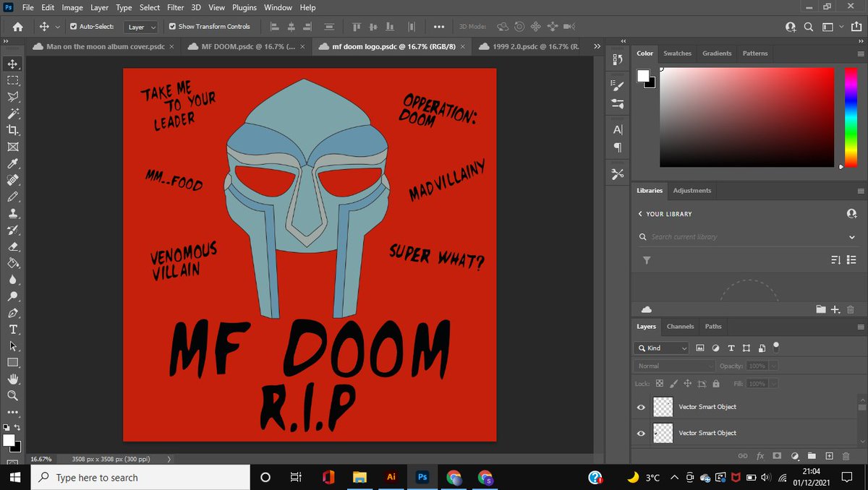Open the status bar info arrow
The width and height of the screenshot is (868, 490).
(169, 458)
